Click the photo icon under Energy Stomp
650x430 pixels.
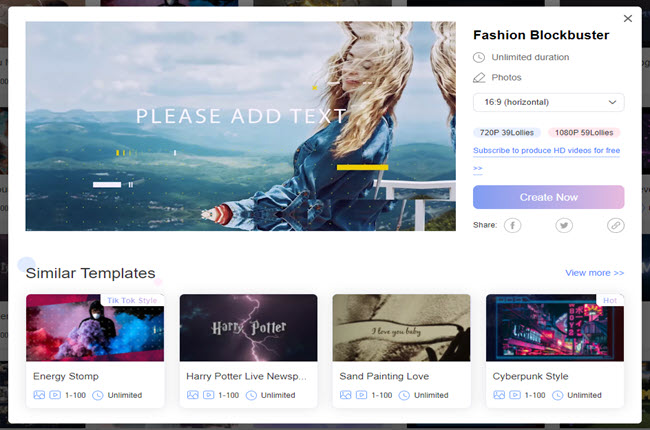[39, 395]
